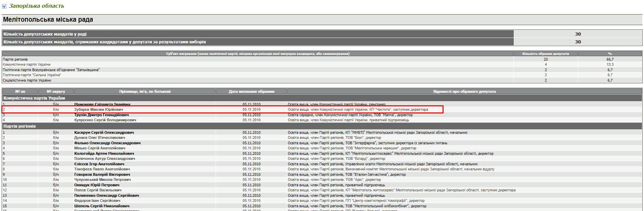
Task: Click Політична партія "Сильна Україна" row
Action: pyautogui.click(x=32, y=75)
